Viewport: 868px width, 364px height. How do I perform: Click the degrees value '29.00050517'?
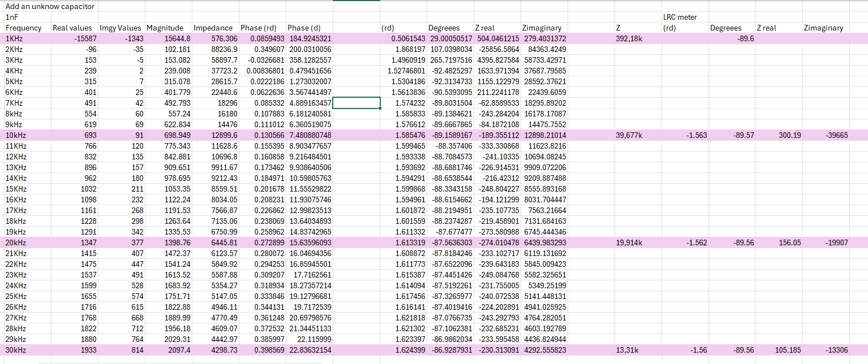pyautogui.click(x=450, y=38)
